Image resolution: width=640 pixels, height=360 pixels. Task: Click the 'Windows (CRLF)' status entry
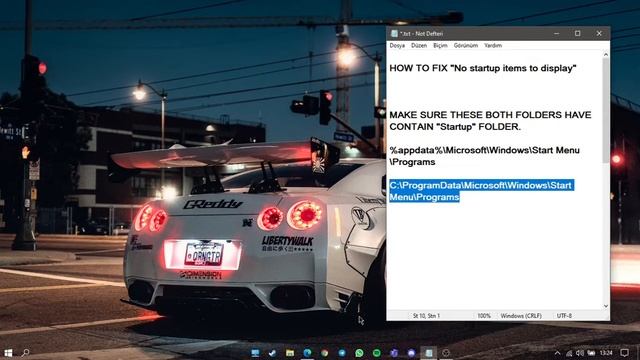click(x=521, y=316)
